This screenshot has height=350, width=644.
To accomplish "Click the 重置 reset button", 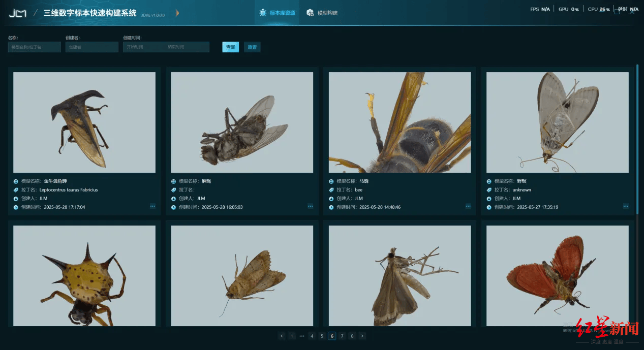I will pos(252,47).
